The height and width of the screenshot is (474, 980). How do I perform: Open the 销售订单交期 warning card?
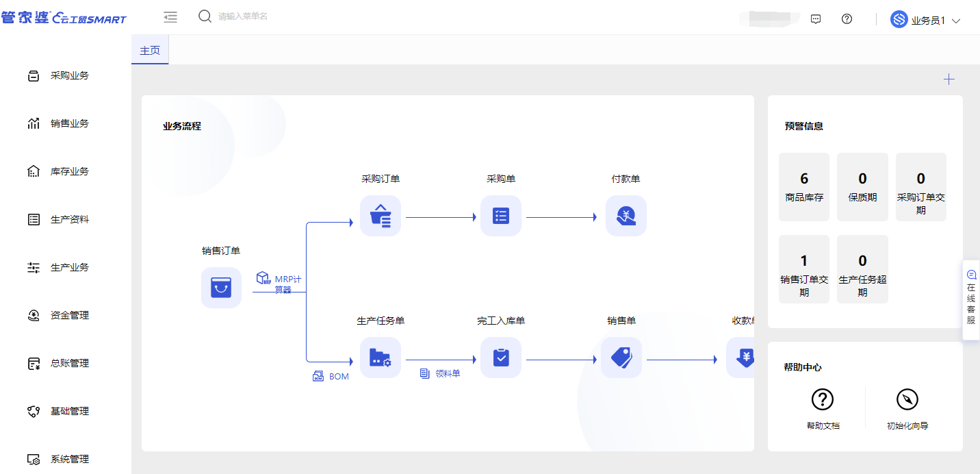tap(804, 269)
